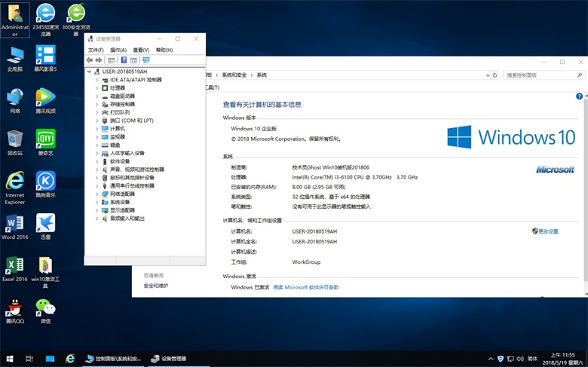Expand the 显示适配器 device category
Screen dimensions: 588x367
[x=97, y=210]
